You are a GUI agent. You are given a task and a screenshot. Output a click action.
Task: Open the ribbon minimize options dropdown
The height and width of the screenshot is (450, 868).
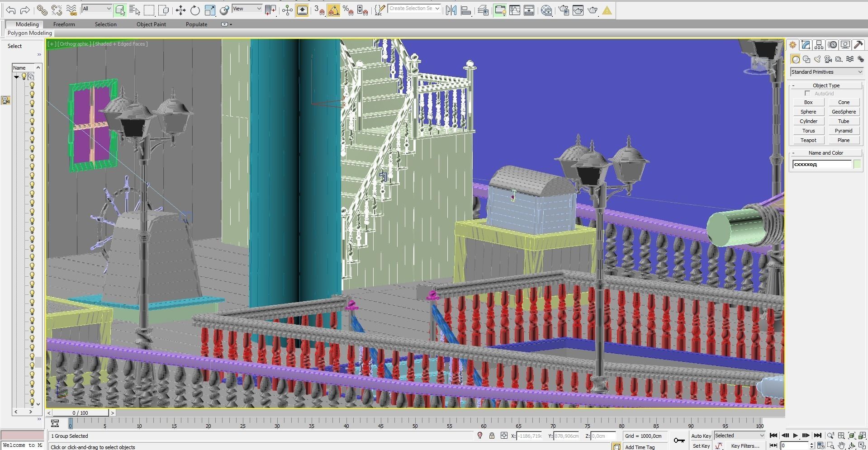click(226, 24)
